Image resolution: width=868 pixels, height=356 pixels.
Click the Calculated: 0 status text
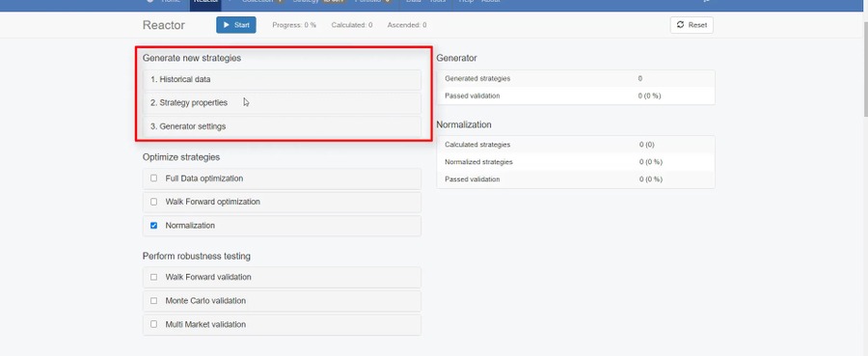(351, 25)
